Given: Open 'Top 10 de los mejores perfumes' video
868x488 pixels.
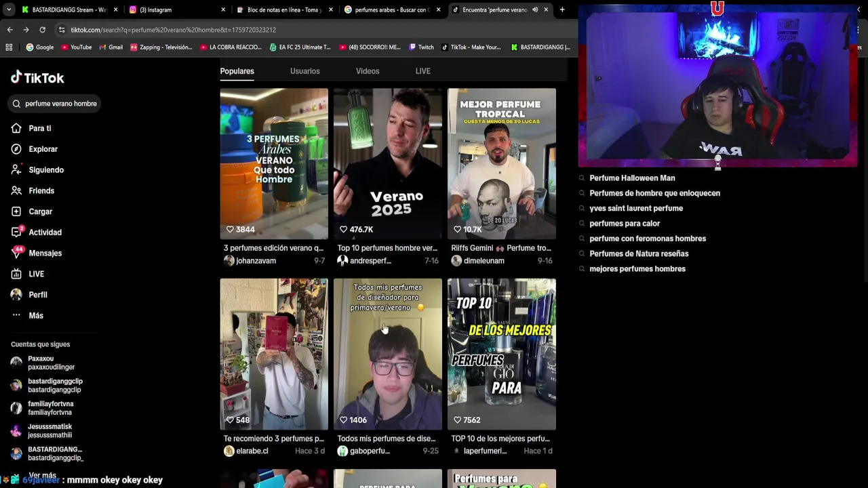Looking at the screenshot, I should click(x=502, y=354).
